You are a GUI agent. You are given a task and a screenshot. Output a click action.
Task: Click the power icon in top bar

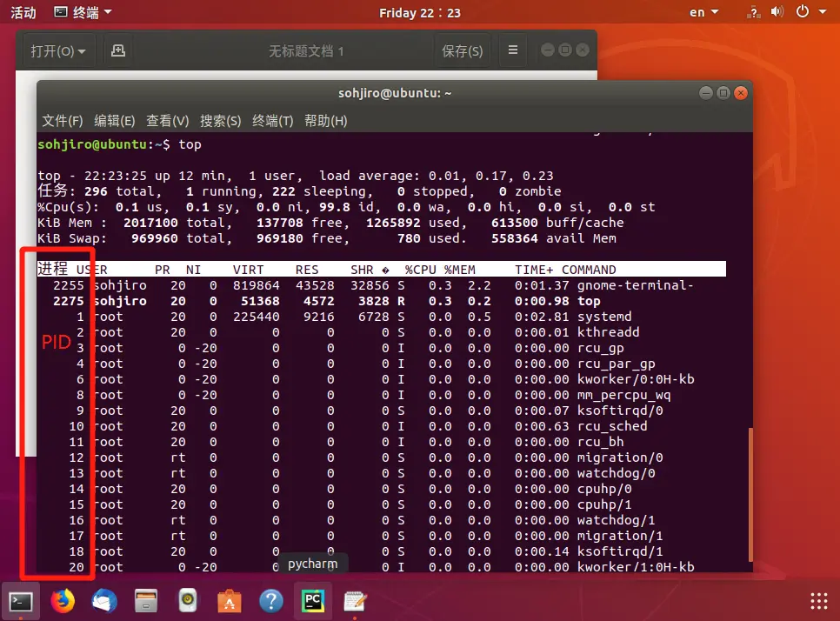coord(803,12)
